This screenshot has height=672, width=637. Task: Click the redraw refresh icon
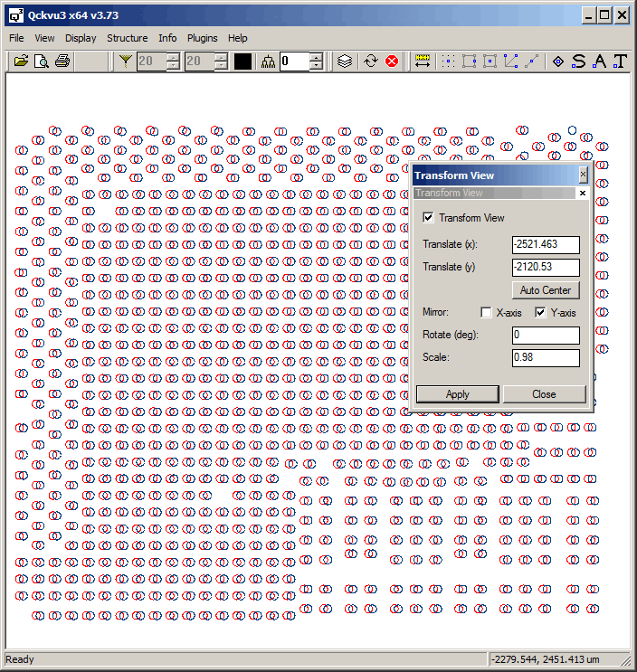(371, 62)
